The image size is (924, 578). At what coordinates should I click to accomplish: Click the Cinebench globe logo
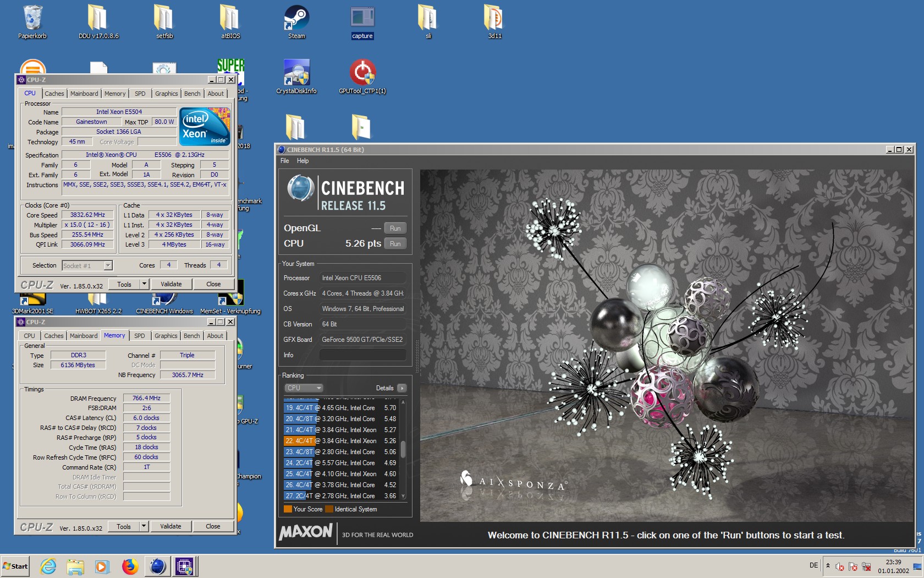300,188
